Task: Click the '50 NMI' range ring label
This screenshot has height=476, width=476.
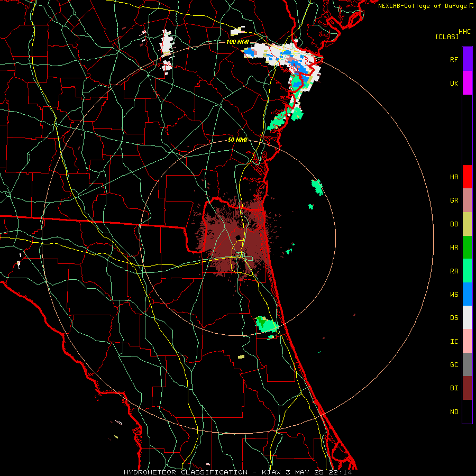Action: 237,140
